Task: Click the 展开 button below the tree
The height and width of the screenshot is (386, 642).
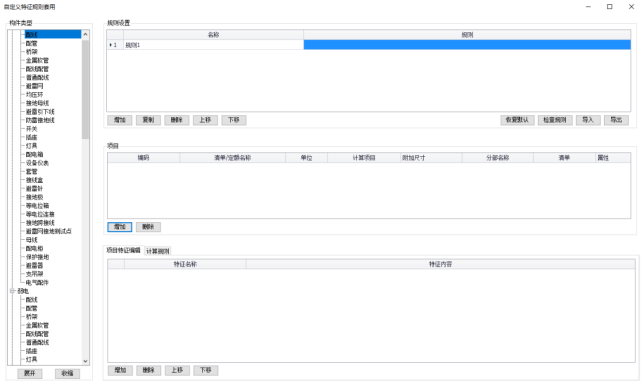Action: (29, 373)
